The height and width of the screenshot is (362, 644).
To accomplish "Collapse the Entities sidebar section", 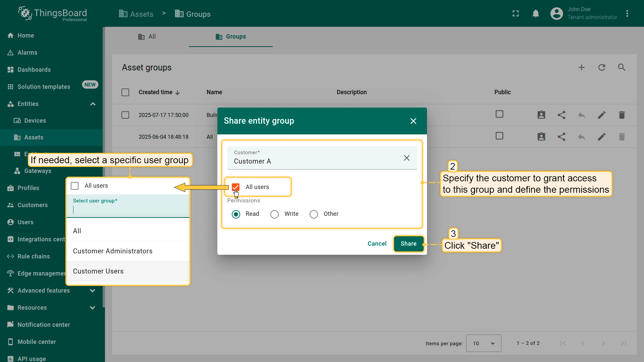I will (93, 104).
